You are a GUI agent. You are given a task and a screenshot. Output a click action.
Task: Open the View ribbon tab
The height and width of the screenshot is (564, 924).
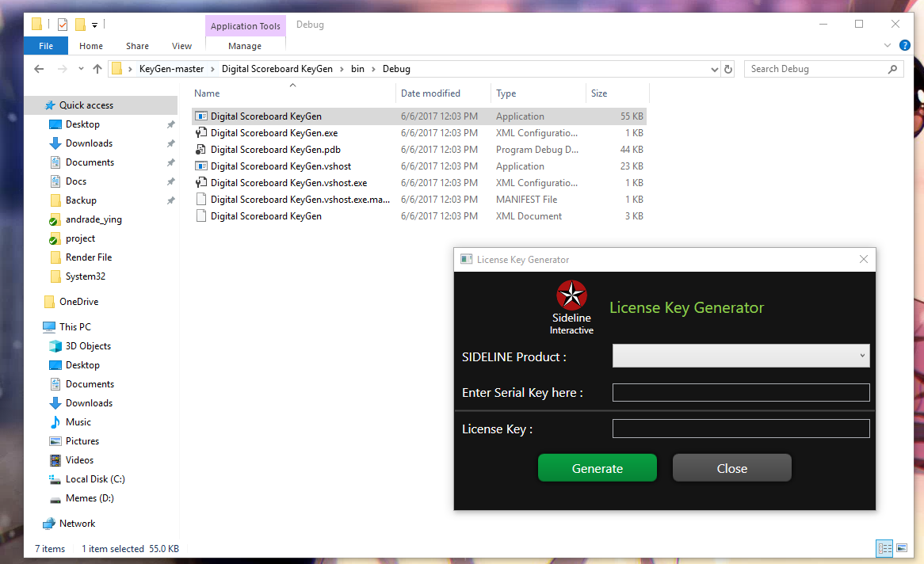(x=181, y=46)
